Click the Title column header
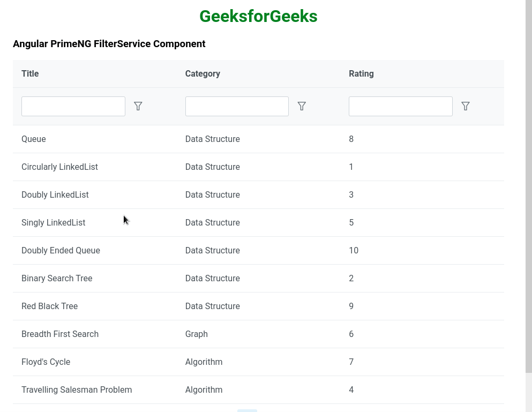Image resolution: width=532 pixels, height=412 pixels. 30,73
